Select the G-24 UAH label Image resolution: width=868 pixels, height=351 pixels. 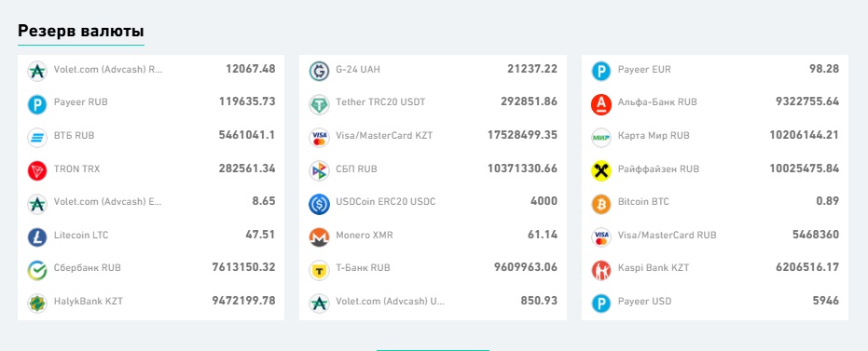coord(358,70)
